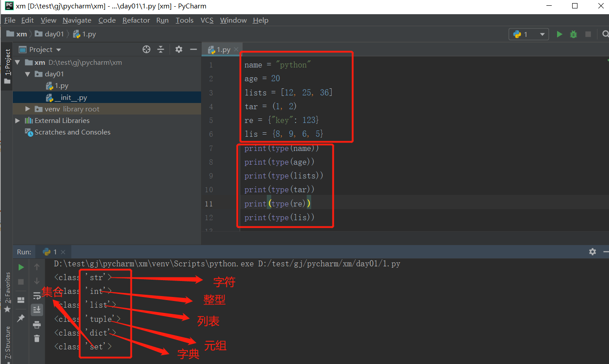Open the Refactor menu

136,20
